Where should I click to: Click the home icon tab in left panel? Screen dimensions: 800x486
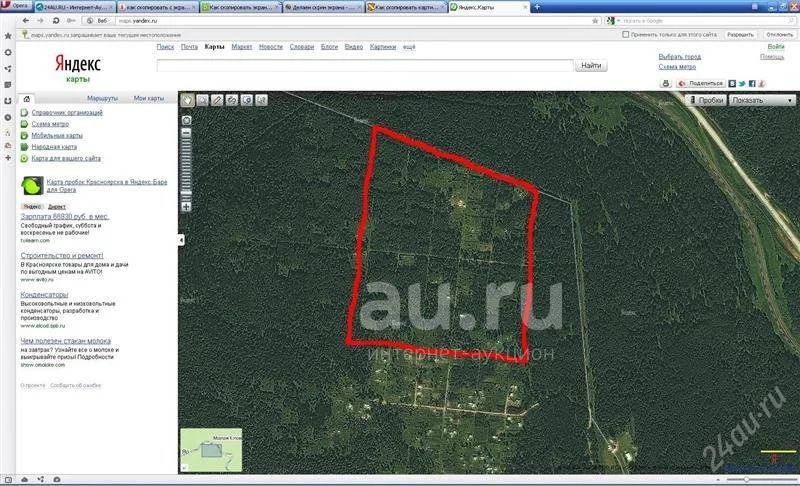[27, 99]
